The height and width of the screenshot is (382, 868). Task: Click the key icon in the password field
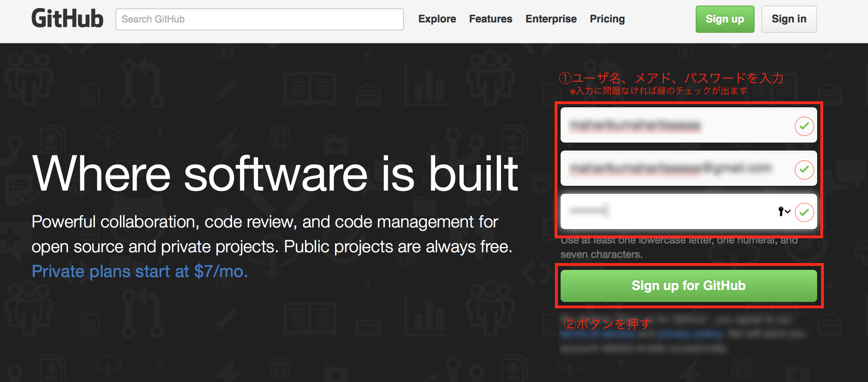(x=781, y=211)
